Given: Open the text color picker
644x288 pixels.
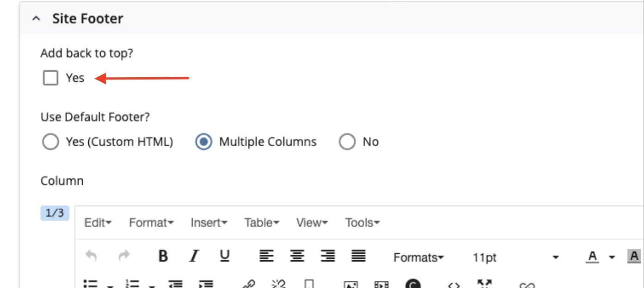Looking at the screenshot, I should click(x=593, y=255).
